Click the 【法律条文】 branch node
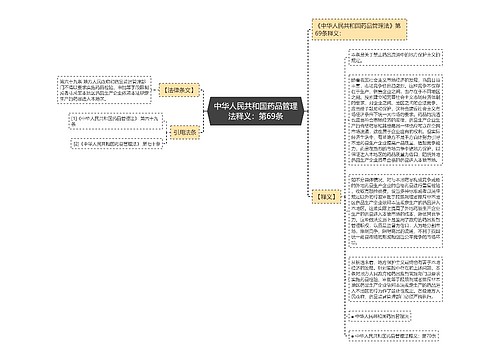This screenshot has width=500, height=360. [179, 90]
